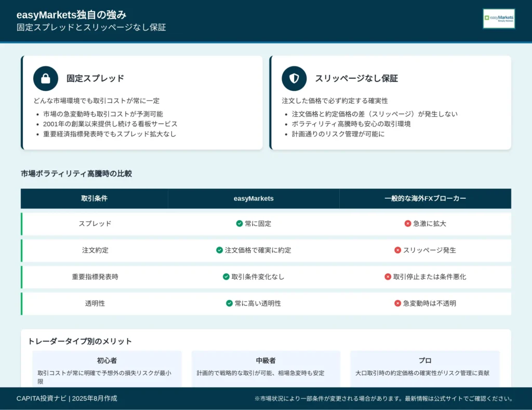Click the red cross icon next to スリッページ発生
The height and width of the screenshot is (410, 532).
[397, 250]
